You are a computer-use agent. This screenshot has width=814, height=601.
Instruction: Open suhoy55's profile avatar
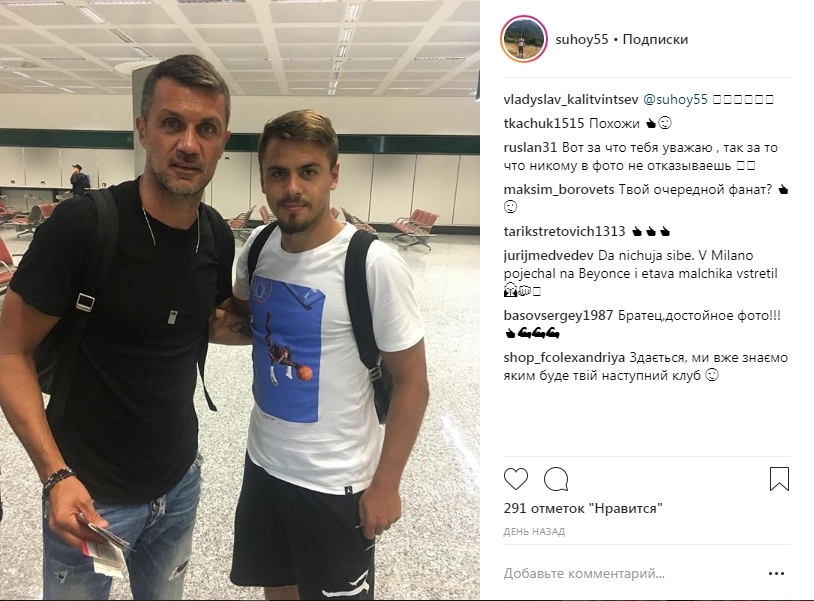[523, 39]
